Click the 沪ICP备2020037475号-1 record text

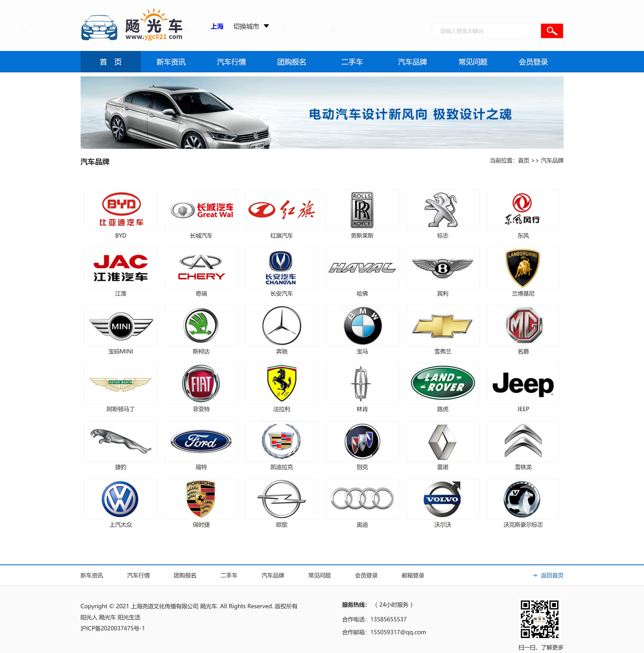pyautogui.click(x=113, y=628)
